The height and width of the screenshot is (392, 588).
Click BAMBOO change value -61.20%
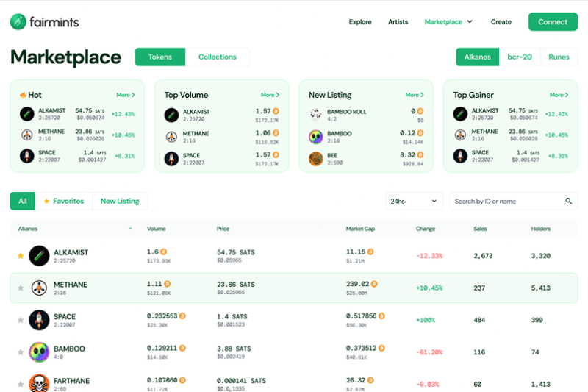[429, 352]
